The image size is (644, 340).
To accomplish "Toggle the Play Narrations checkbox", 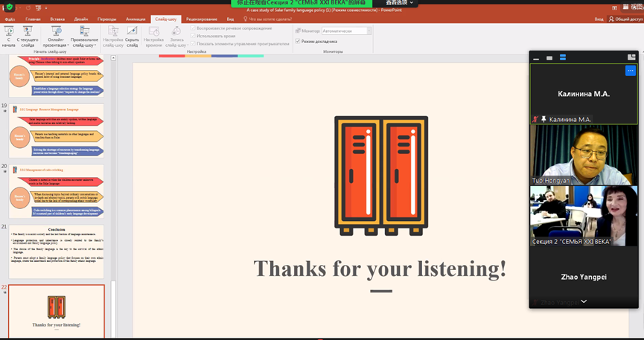I will (x=193, y=28).
